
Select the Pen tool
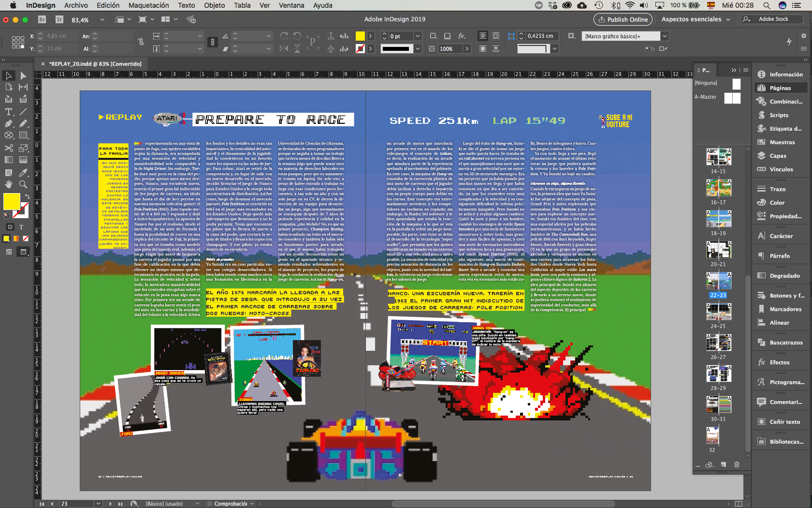8,123
